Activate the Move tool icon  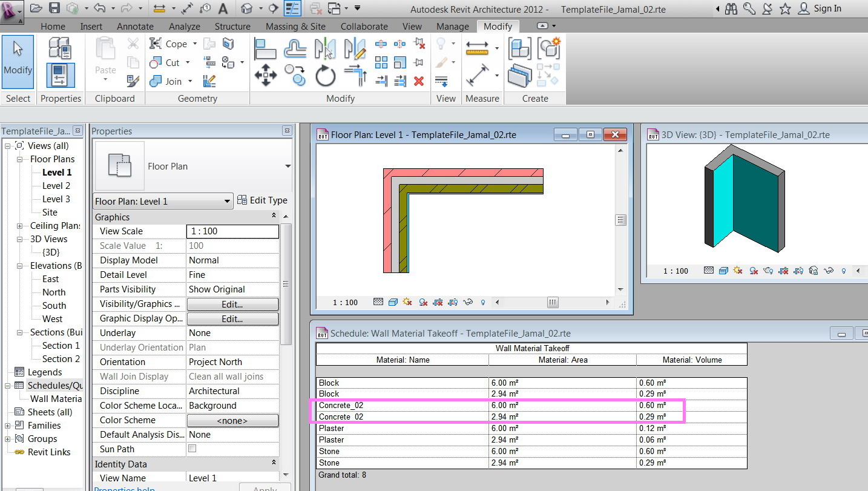click(266, 76)
